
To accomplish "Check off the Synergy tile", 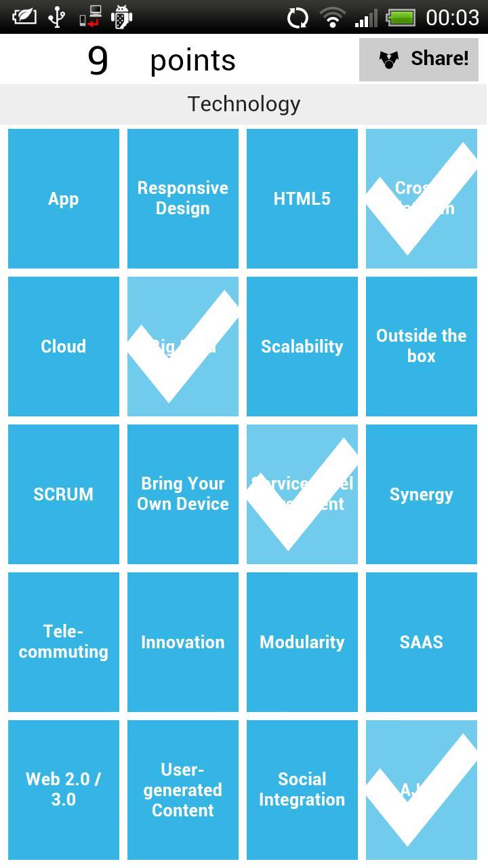I will pos(421,494).
